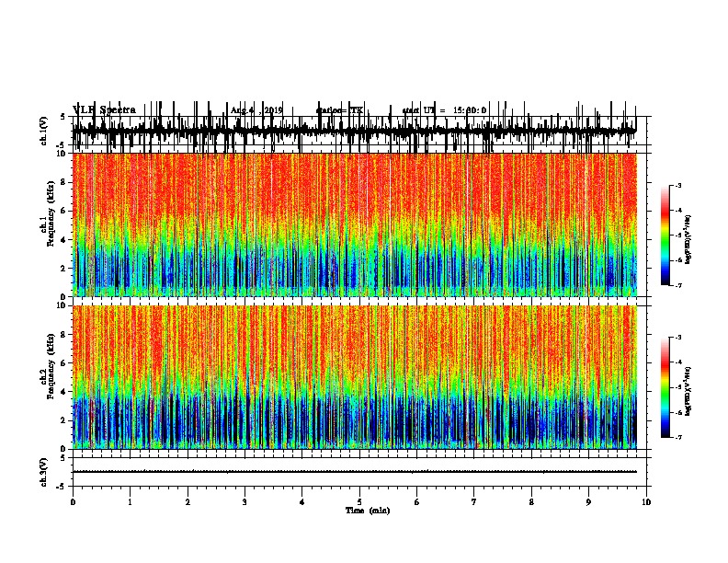The width and height of the screenshot is (728, 563).
Task: Click time axis tick label "1"
Action: [x=130, y=502]
